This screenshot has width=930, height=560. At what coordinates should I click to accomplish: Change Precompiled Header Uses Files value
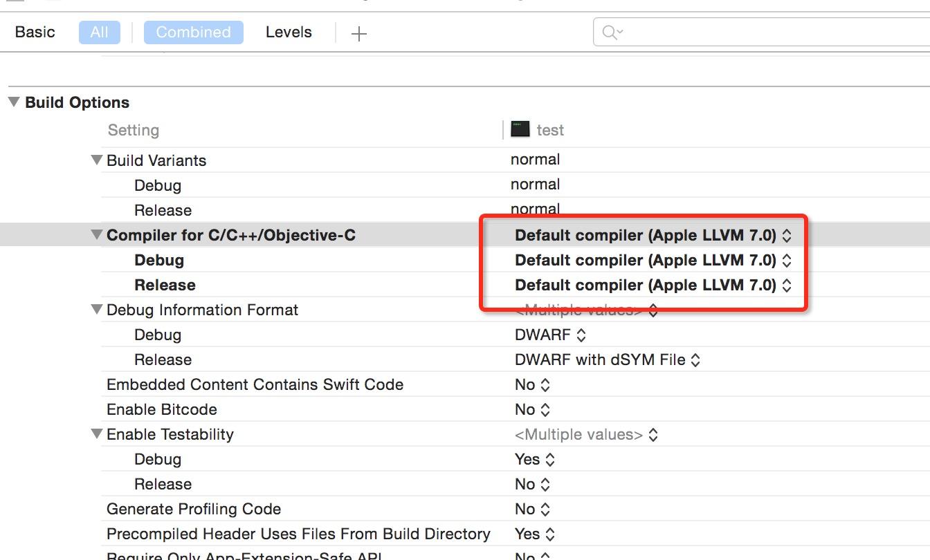point(534,534)
